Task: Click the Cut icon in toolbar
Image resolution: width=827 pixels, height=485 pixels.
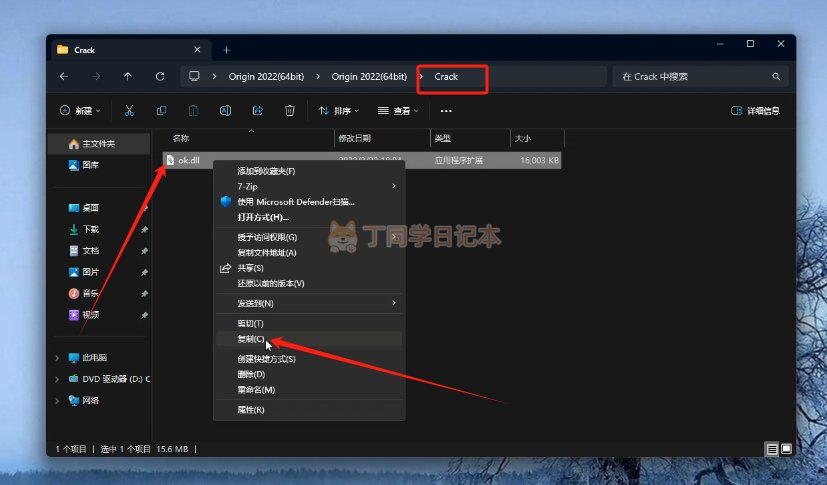Action: click(x=129, y=111)
